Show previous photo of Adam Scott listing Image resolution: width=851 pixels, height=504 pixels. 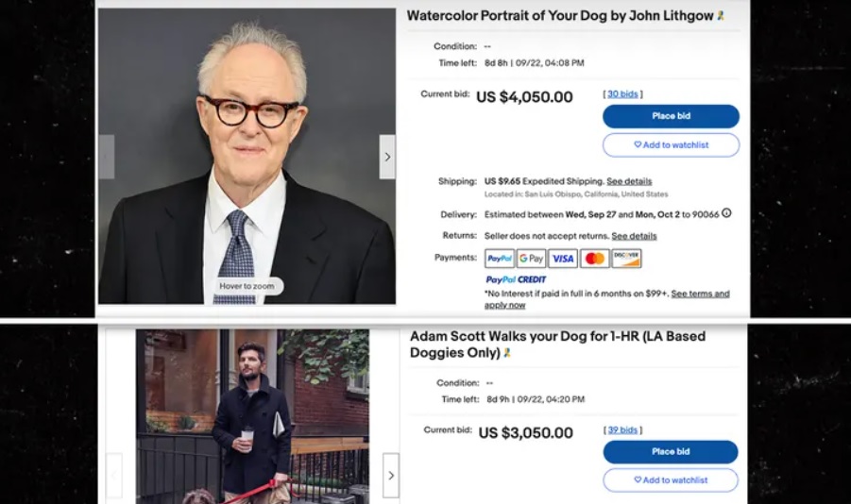click(x=114, y=476)
